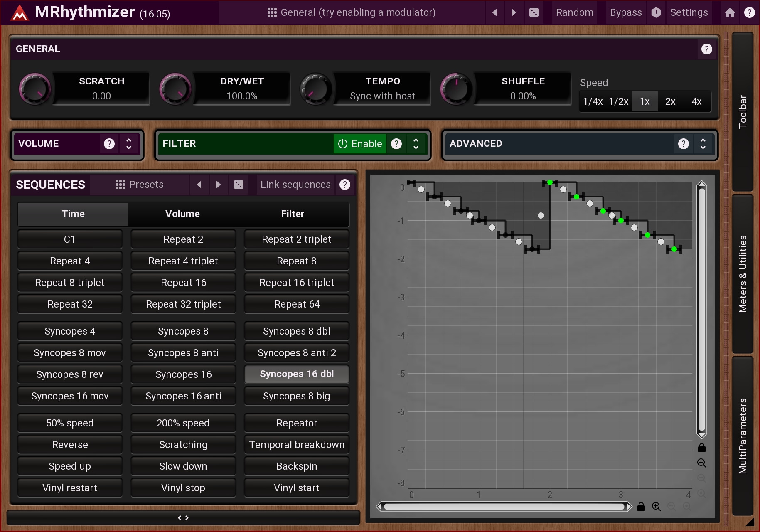The image size is (760, 532).
Task: Switch to the Volume sequence tab
Action: (x=182, y=214)
